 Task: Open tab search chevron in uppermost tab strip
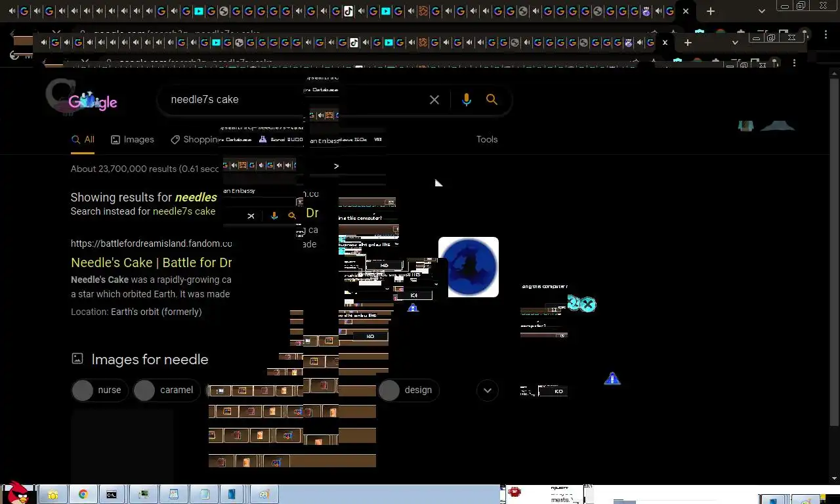pos(761,11)
